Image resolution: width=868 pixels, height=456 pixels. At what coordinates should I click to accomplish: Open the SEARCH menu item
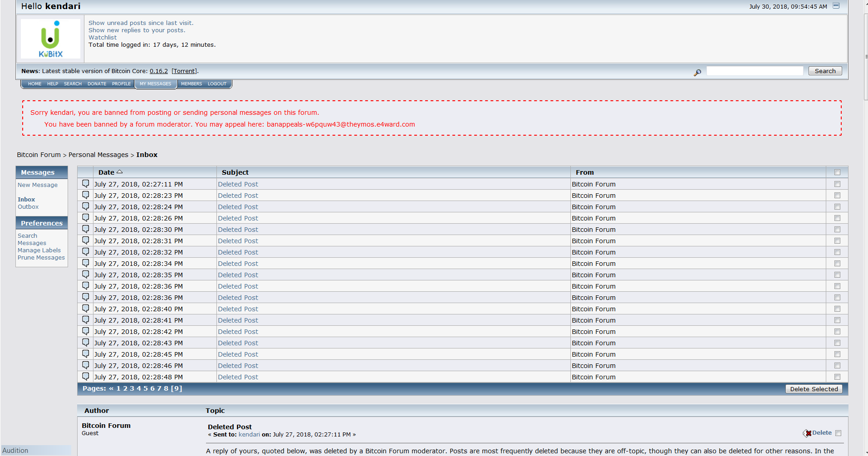[73, 84]
